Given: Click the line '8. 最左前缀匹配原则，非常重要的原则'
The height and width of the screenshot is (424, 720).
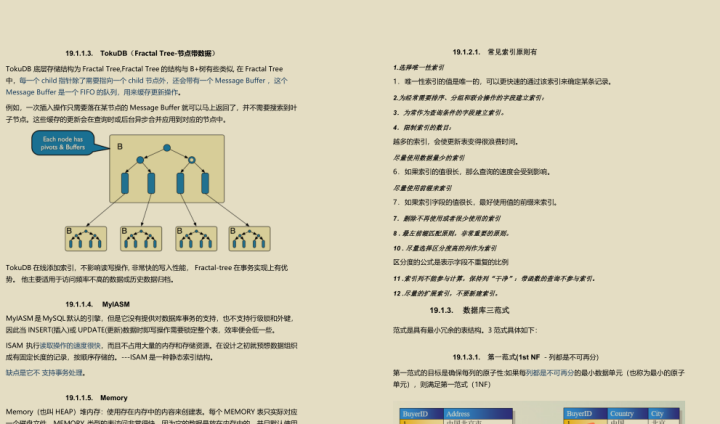Looking at the screenshot, I should click(x=451, y=233).
